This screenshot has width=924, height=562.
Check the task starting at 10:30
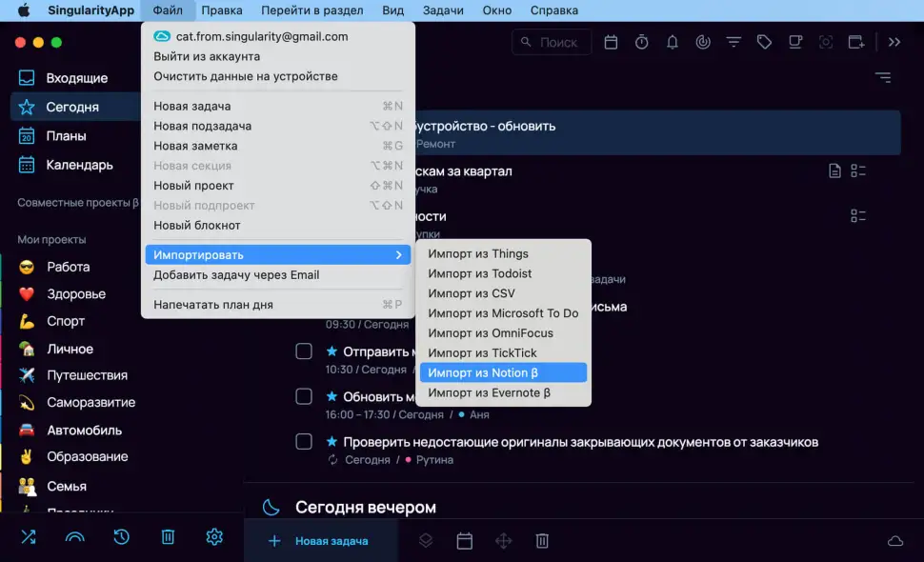(x=304, y=351)
